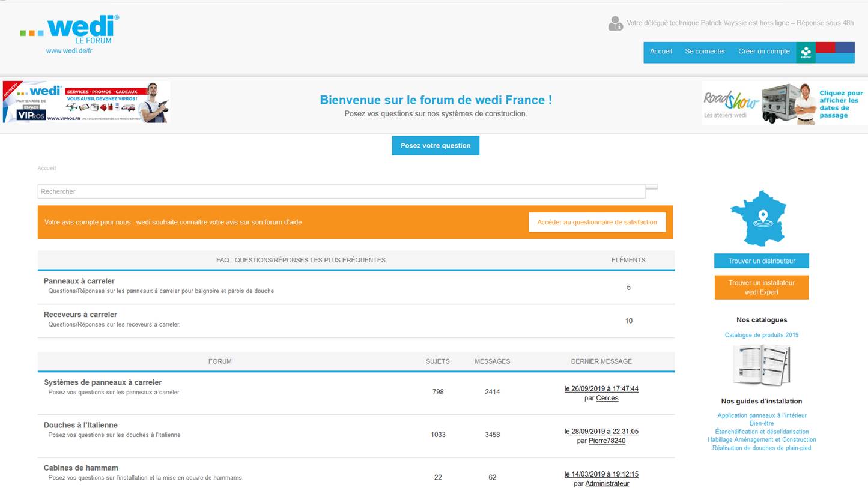Open last message dated 14/03/2019 à 19:12:15

pos(601,474)
